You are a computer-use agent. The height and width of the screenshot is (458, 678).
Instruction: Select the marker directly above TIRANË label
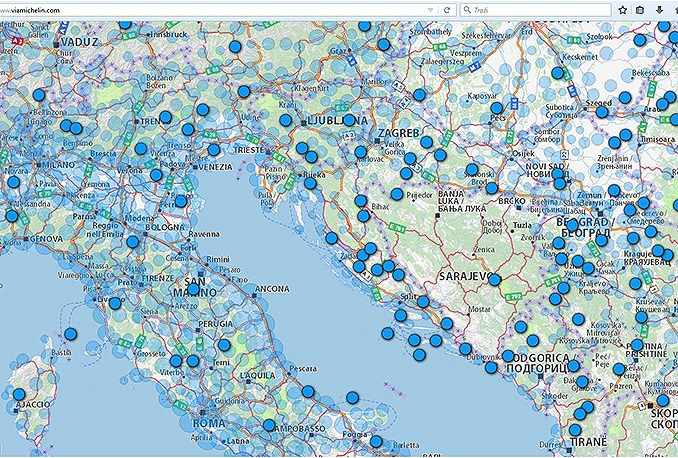pos(575,430)
